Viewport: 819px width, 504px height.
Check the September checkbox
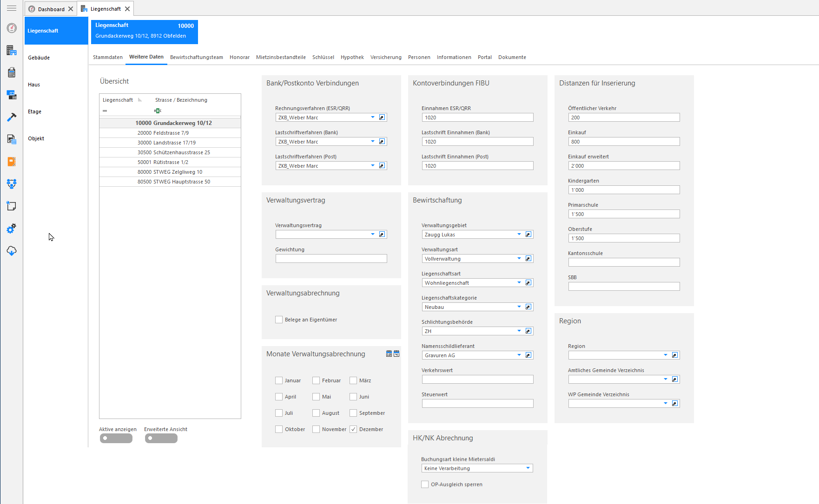pos(353,413)
